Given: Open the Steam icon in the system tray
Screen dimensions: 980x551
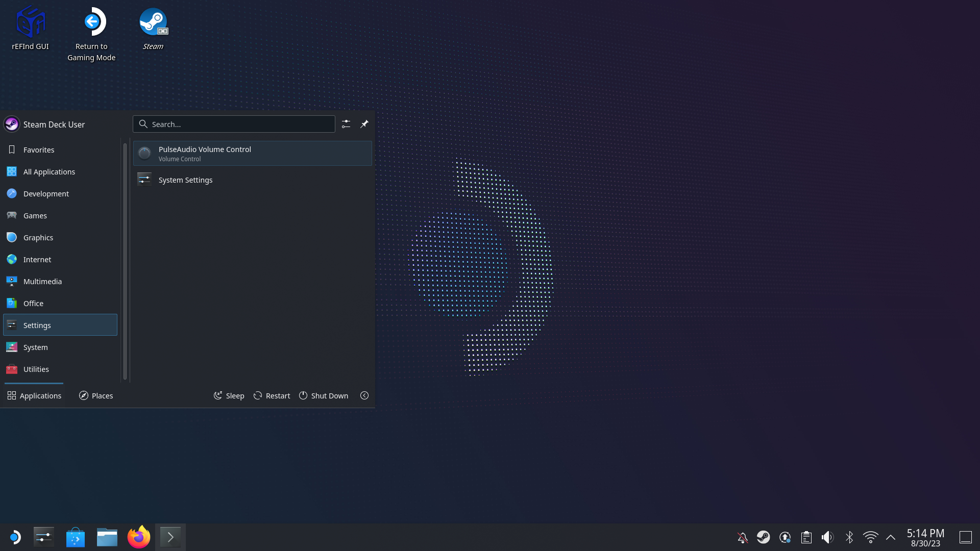Looking at the screenshot, I should click(764, 537).
